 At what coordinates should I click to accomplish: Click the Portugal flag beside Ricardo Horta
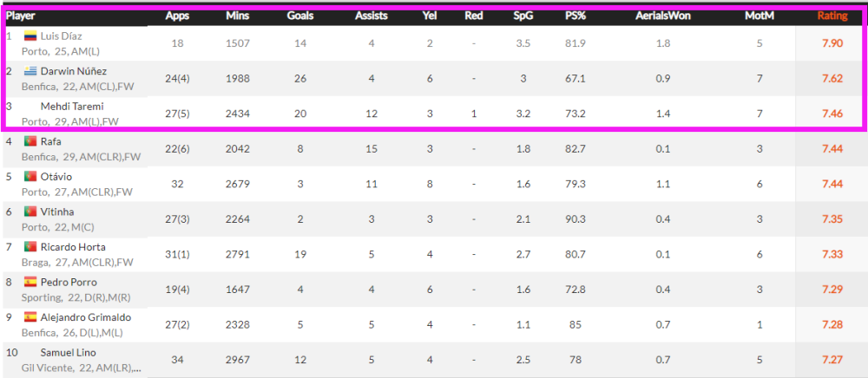(30, 247)
